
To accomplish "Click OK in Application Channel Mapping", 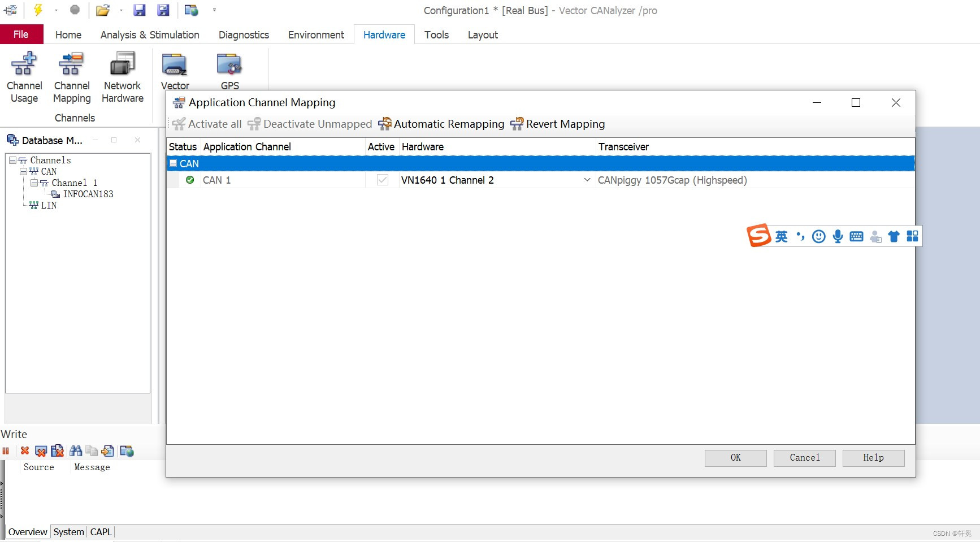I will point(735,458).
